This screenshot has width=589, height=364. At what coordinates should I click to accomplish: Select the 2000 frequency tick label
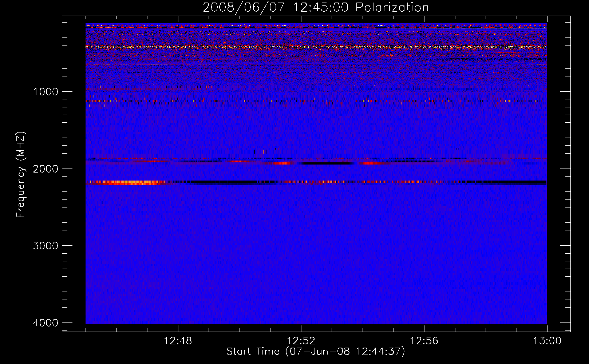pyautogui.click(x=46, y=169)
